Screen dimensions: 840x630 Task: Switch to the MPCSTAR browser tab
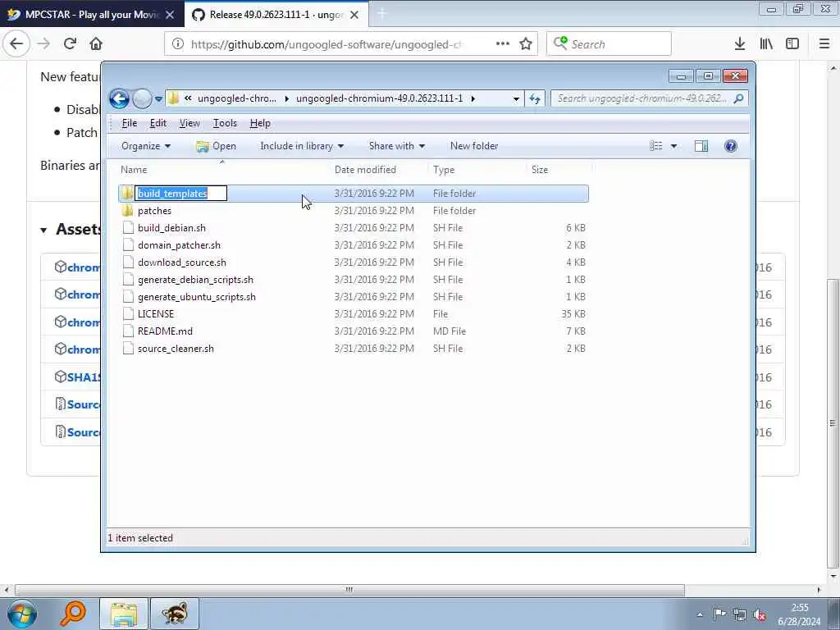coord(92,15)
